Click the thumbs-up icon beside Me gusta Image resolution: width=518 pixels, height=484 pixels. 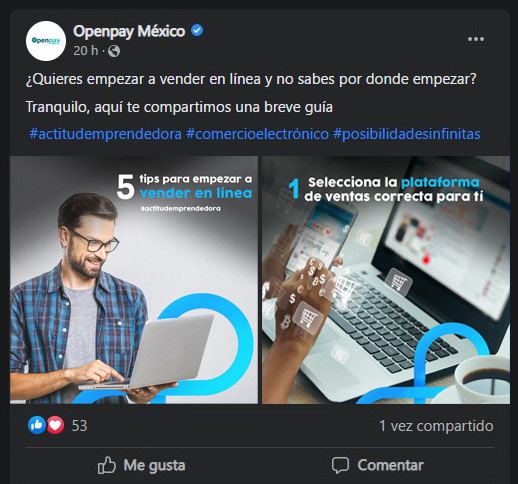tap(107, 465)
